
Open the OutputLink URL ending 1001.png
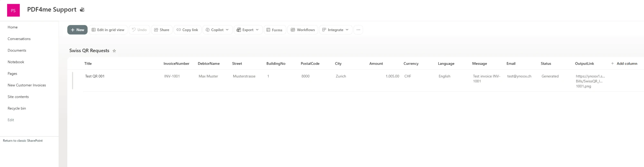[x=590, y=81]
